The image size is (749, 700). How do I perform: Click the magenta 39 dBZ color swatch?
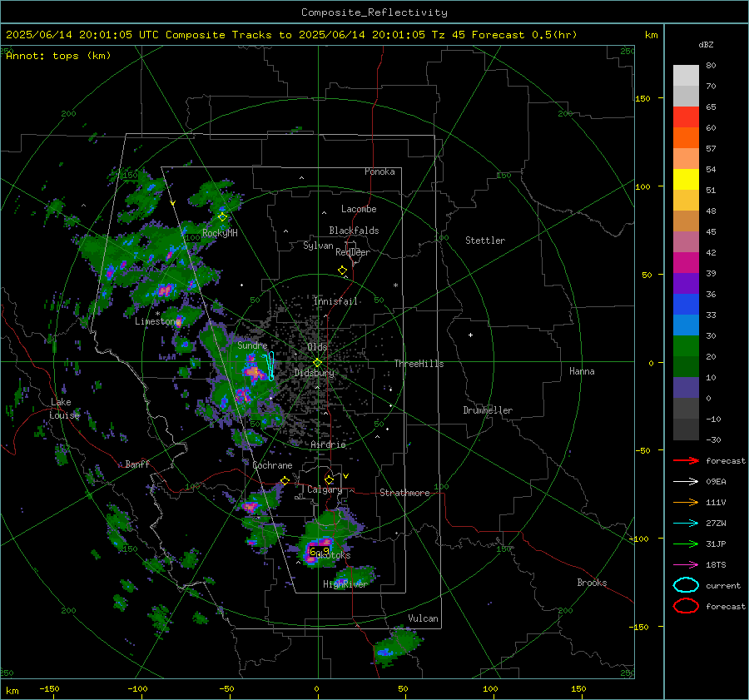point(686,263)
